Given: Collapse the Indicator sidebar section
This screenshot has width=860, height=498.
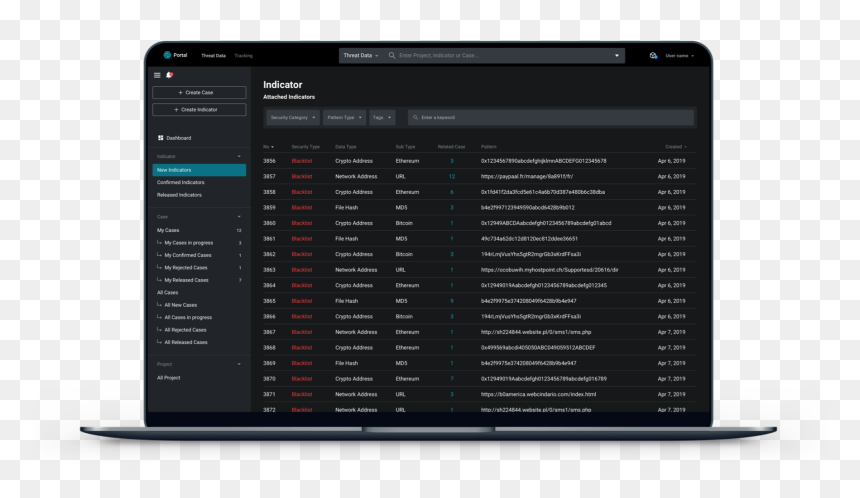Looking at the screenshot, I should tap(239, 156).
